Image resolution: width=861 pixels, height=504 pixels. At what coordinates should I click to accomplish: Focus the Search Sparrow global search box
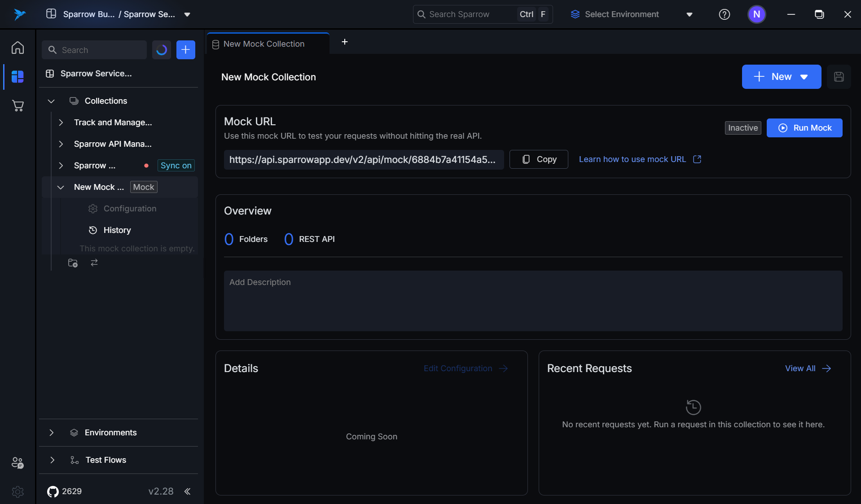483,14
